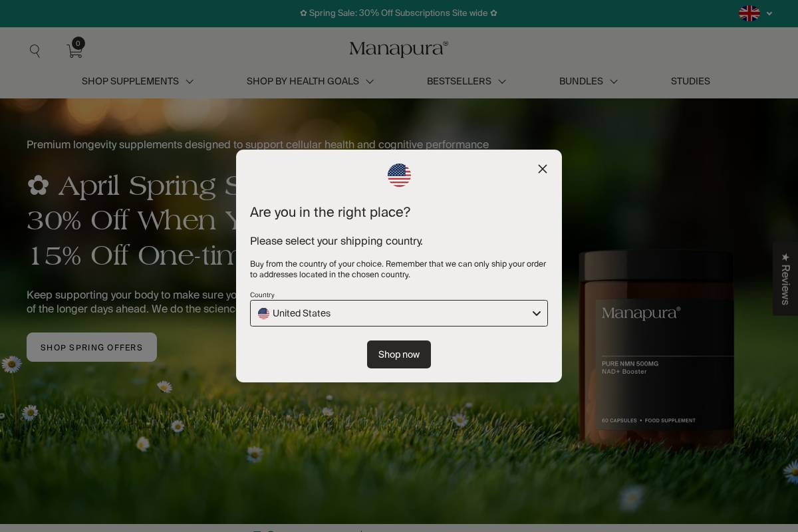
Task: Open the Studies menu item
Action: pos(690,81)
